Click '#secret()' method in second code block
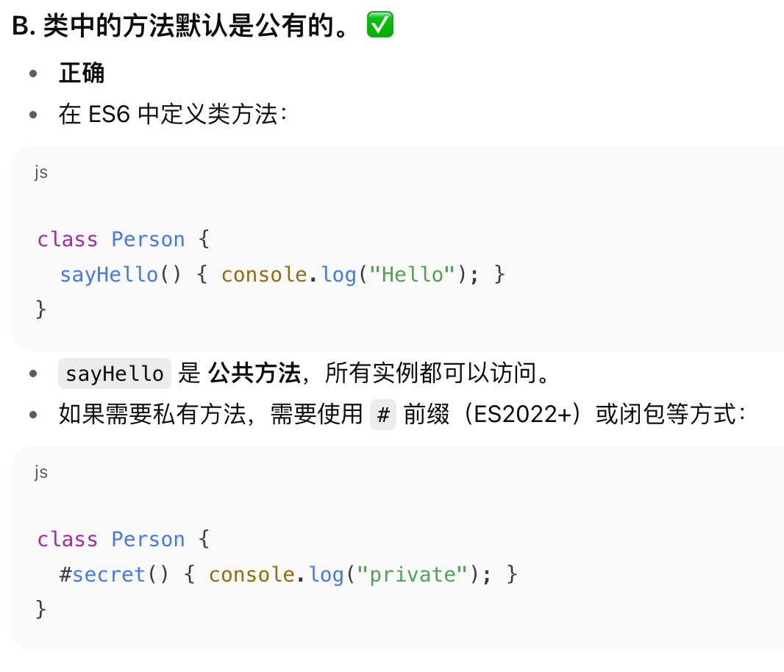 [x=114, y=574]
